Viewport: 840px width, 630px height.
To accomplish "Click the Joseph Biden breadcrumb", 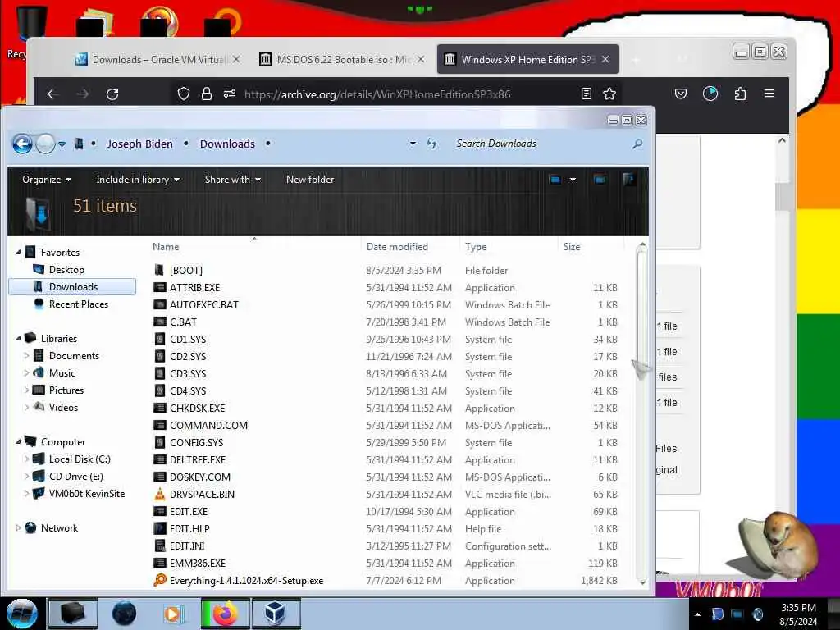I will [139, 144].
